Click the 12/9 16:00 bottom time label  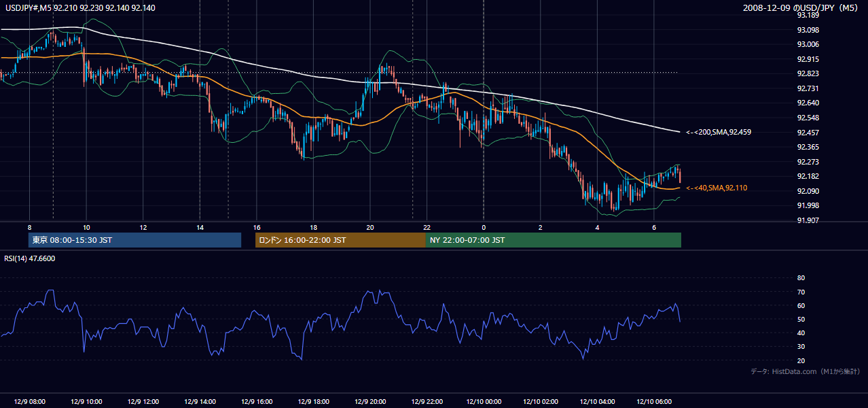[x=256, y=402]
